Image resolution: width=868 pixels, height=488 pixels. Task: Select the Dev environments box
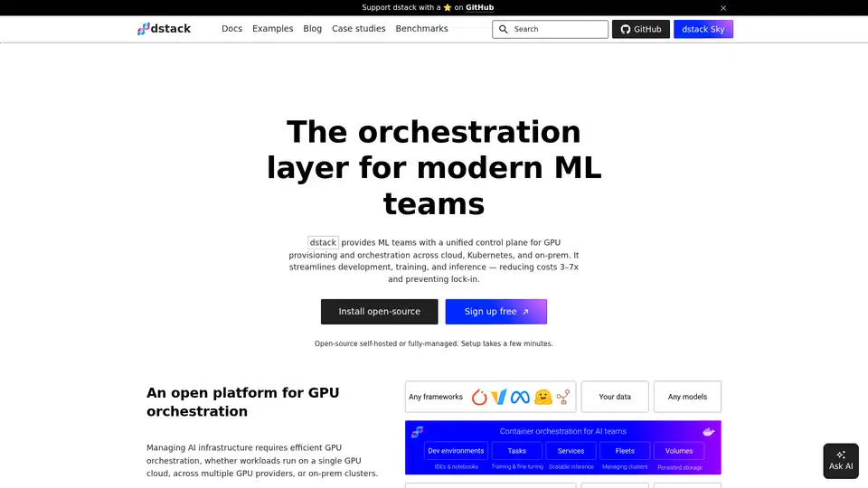pos(456,451)
